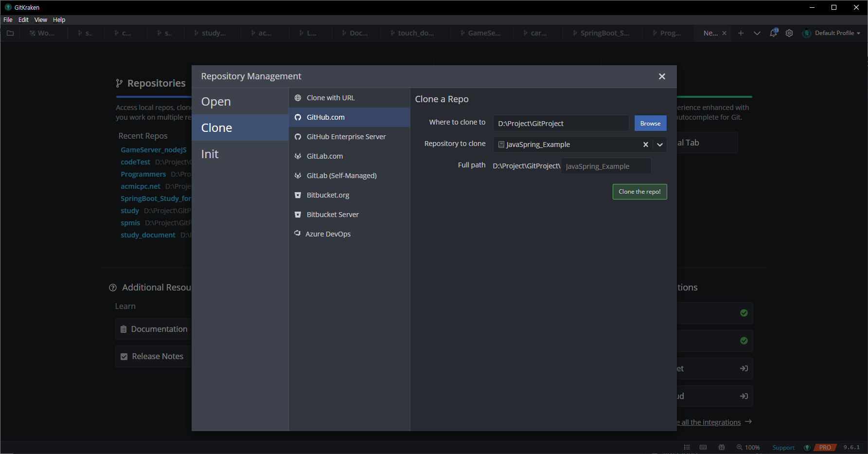The width and height of the screenshot is (868, 454).
Task: Expand the tab list chevron
Action: (x=757, y=33)
